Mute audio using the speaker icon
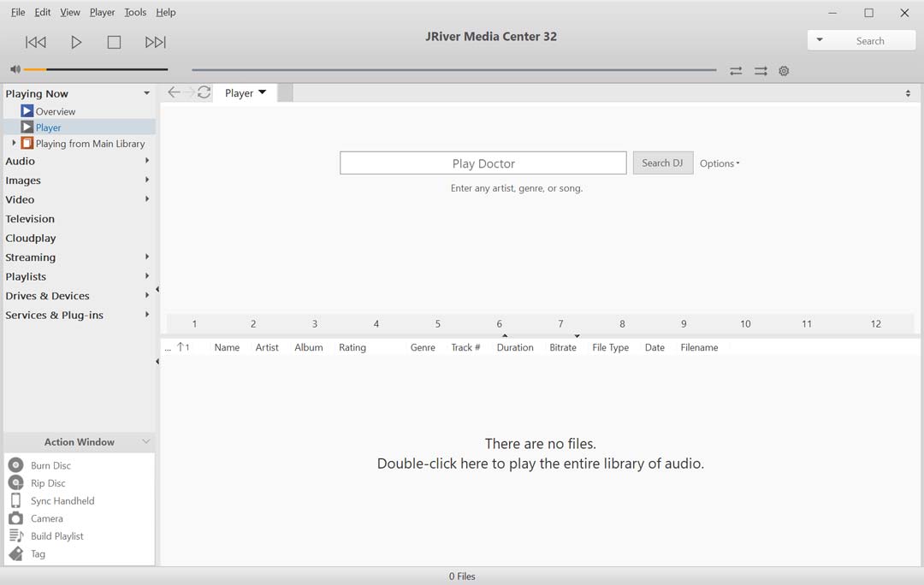Screen dimensions: 924x585 coord(15,69)
